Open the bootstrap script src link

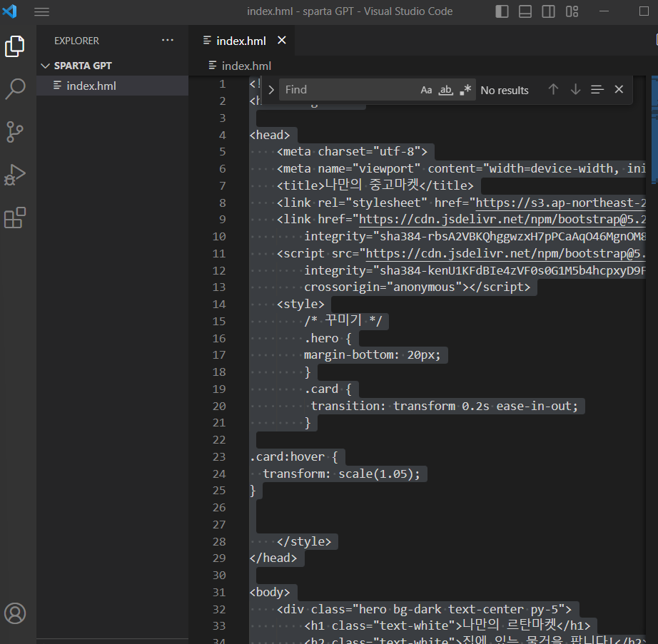[x=506, y=254]
